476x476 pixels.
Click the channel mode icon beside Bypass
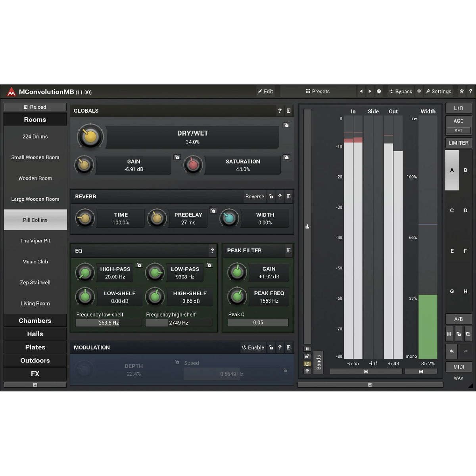click(419, 91)
